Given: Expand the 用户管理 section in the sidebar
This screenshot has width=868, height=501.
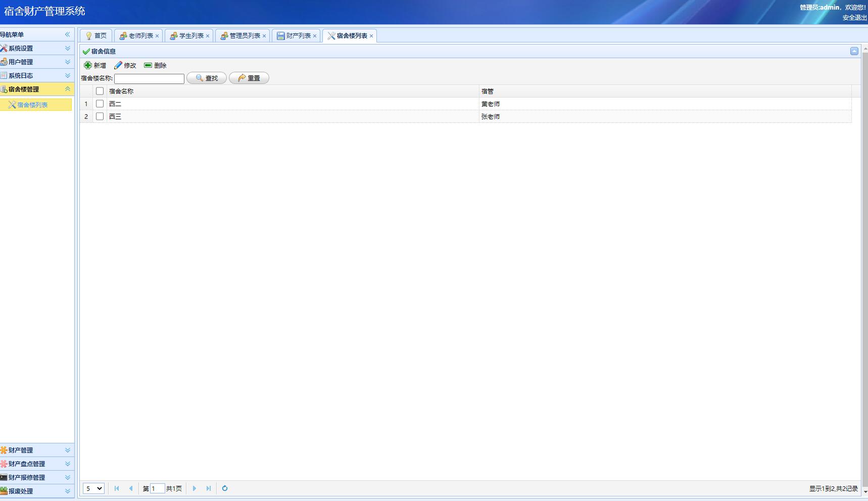Looking at the screenshot, I should click(36, 62).
